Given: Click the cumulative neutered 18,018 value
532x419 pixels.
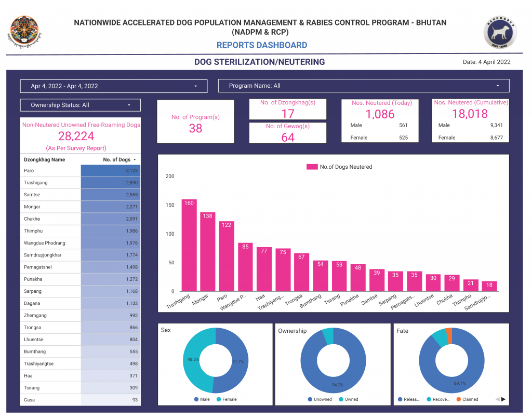Looking at the screenshot, I should (470, 114).
